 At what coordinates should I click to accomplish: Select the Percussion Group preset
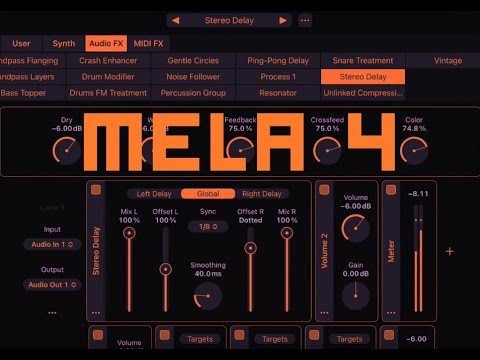tap(193, 93)
